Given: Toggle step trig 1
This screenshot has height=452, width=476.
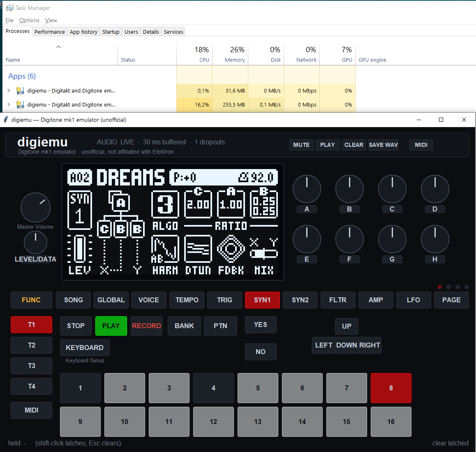Looking at the screenshot, I should coord(80,388).
